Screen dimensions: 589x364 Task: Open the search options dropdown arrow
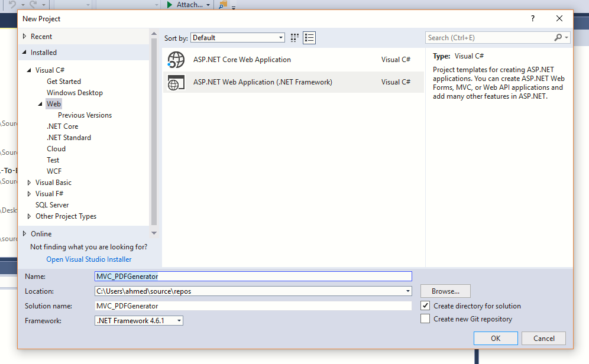pos(567,38)
